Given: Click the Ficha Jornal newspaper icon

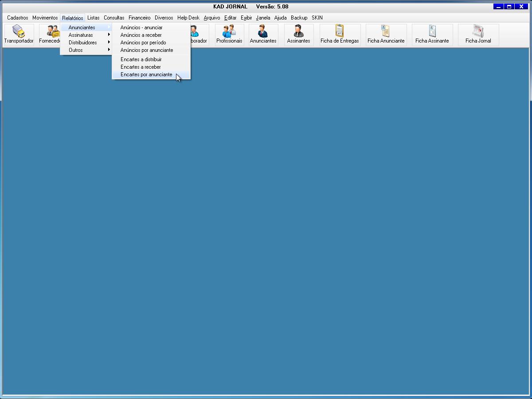Looking at the screenshot, I should coord(478,35).
